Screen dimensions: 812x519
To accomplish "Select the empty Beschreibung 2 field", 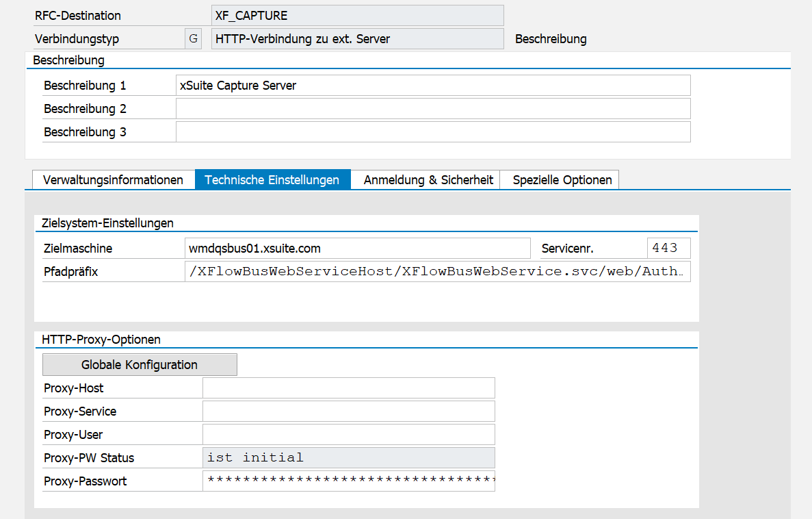I will coord(433,108).
